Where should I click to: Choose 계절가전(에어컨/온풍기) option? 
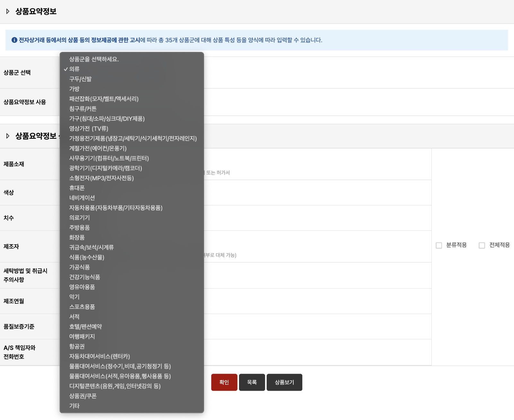(x=132, y=148)
